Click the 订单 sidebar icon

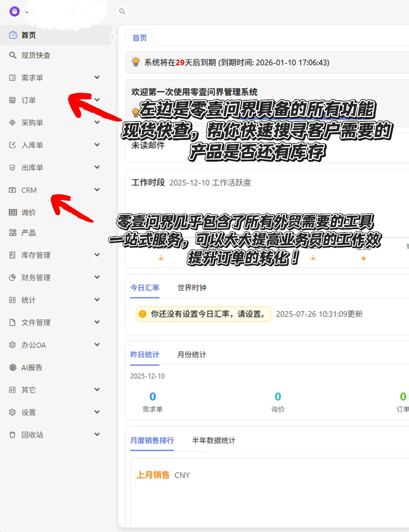point(13,100)
